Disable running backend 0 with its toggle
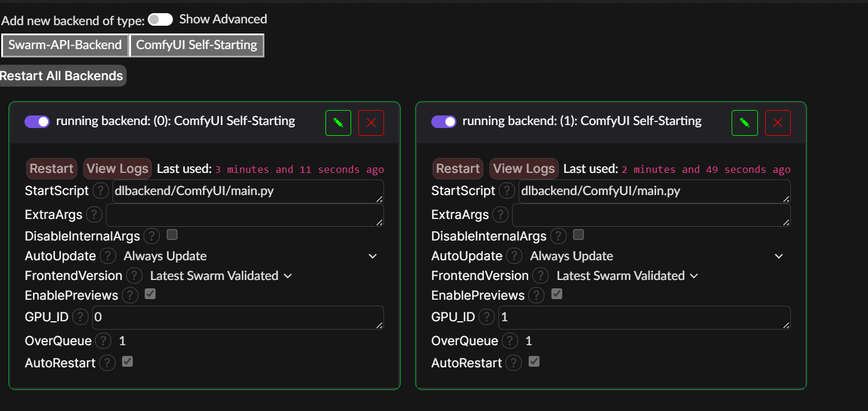 tap(37, 121)
